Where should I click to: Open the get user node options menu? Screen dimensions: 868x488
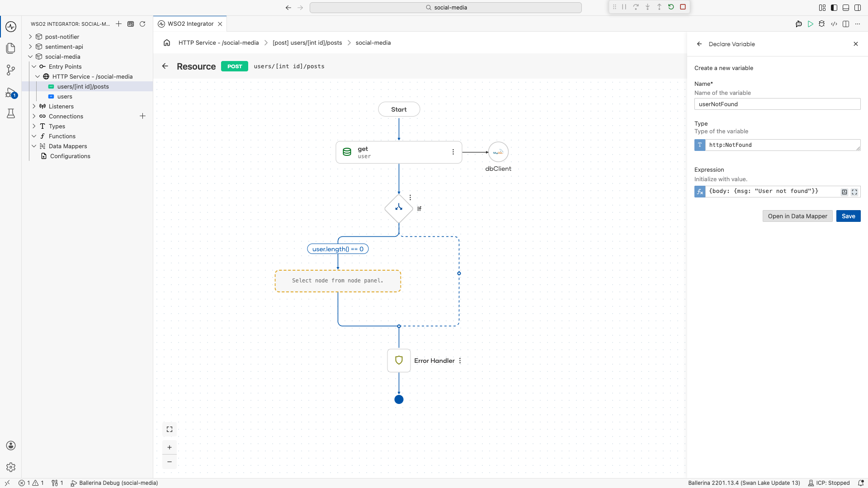click(453, 152)
